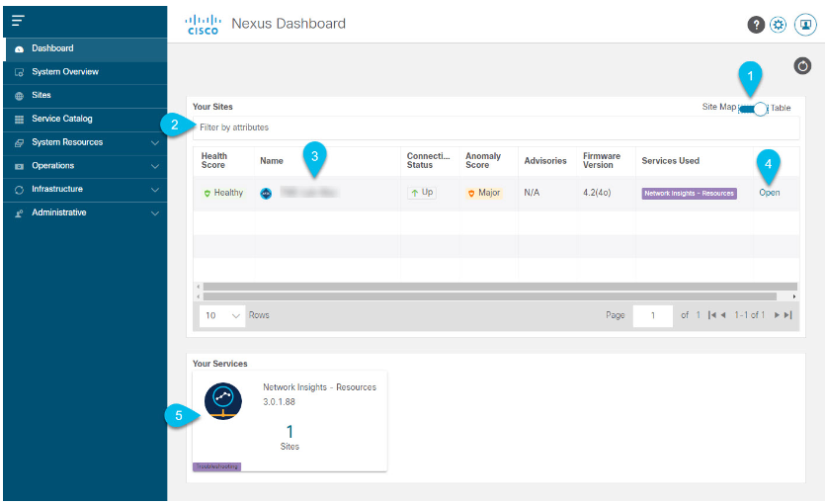Open the user profile icon
Viewport: 826px width, 504px height.
(805, 25)
